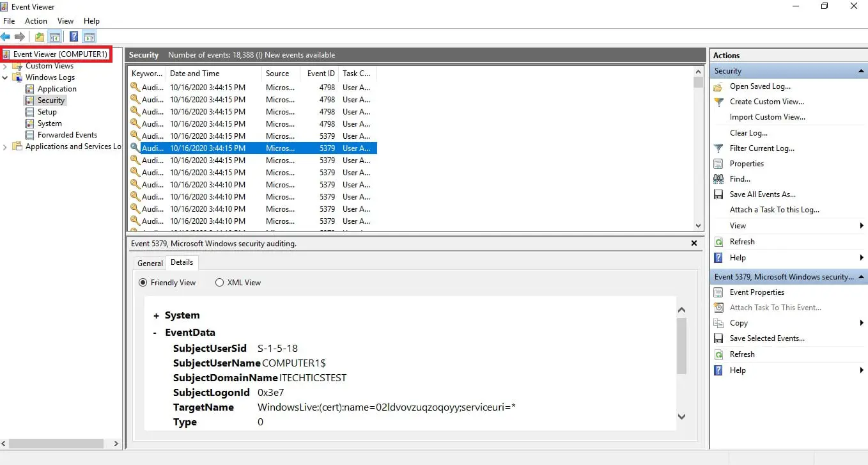Expand the System node in event details

[157, 315]
